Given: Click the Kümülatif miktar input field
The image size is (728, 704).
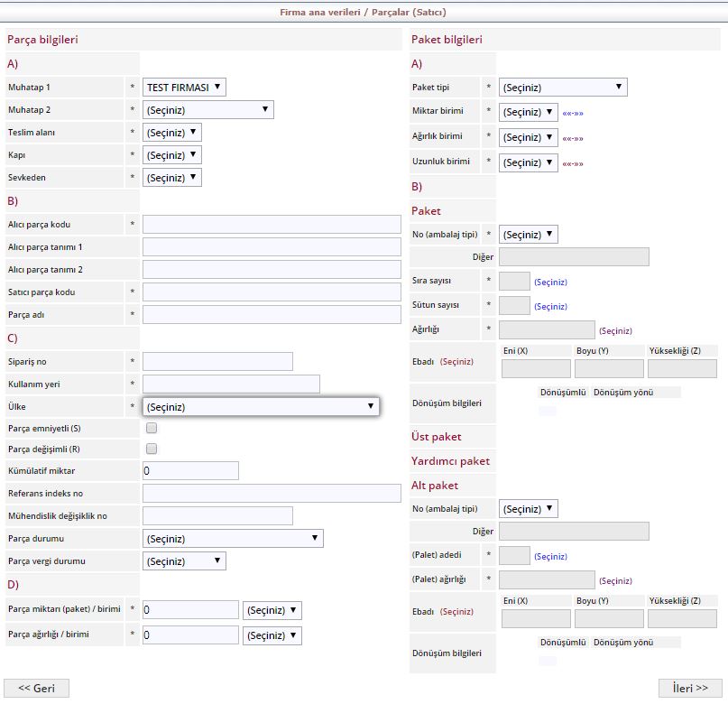Looking at the screenshot, I should pyautogui.click(x=190, y=471).
